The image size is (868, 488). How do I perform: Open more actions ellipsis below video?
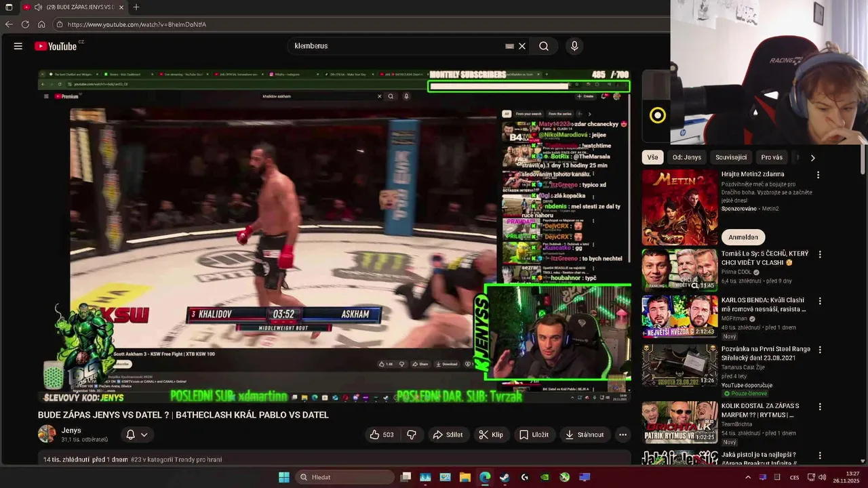pyautogui.click(x=623, y=434)
